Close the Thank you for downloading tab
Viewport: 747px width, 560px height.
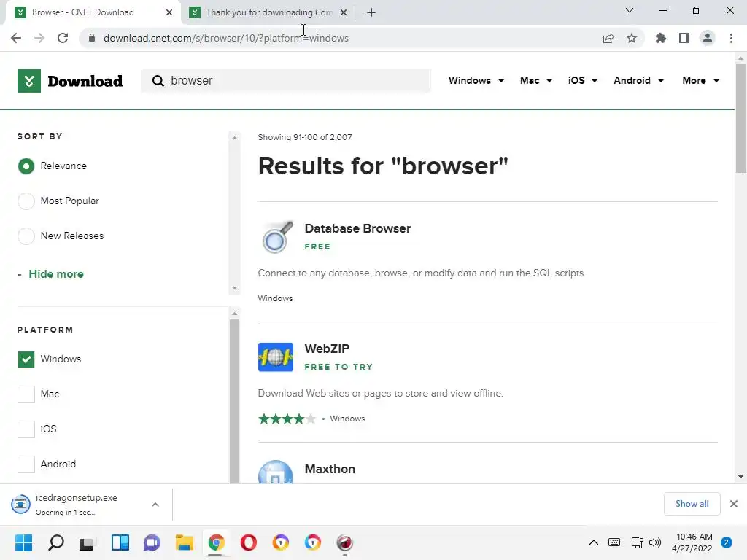click(344, 12)
